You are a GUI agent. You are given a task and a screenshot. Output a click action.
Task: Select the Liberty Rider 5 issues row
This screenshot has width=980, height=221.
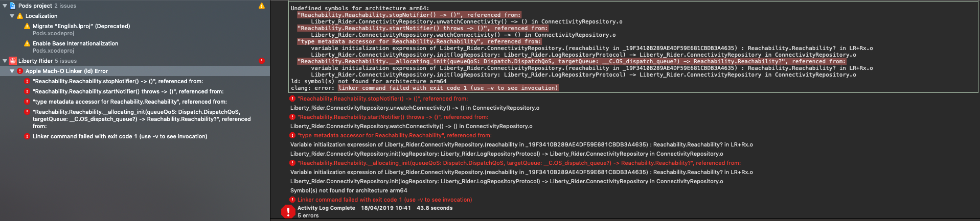(x=135, y=61)
